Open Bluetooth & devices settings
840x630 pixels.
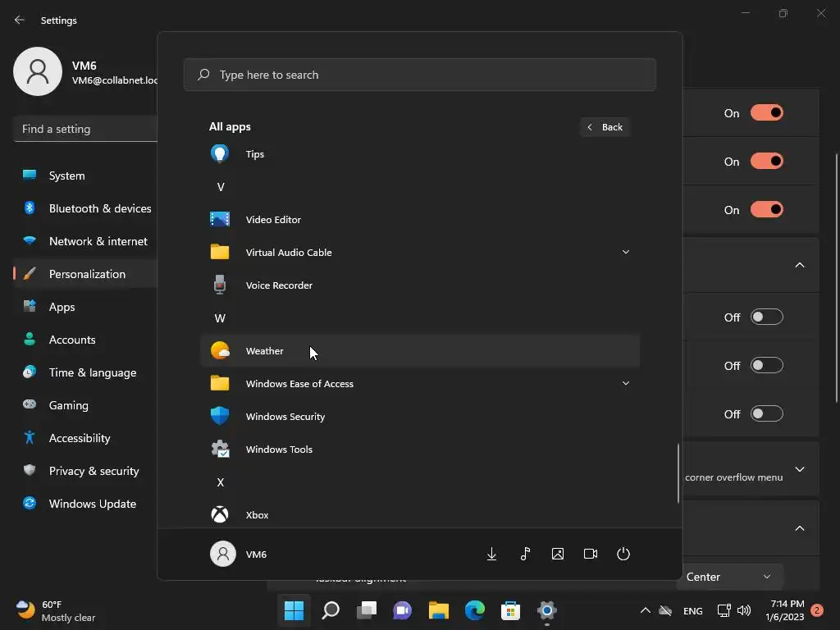coord(85,208)
